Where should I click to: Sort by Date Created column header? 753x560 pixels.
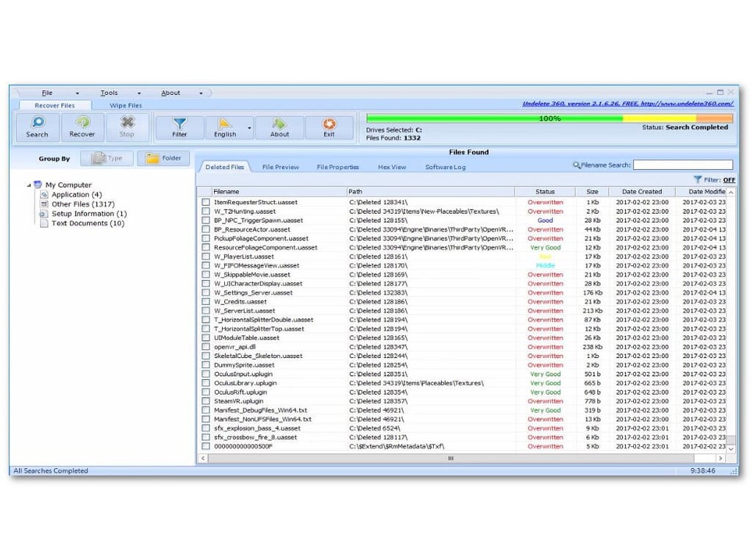(x=642, y=192)
